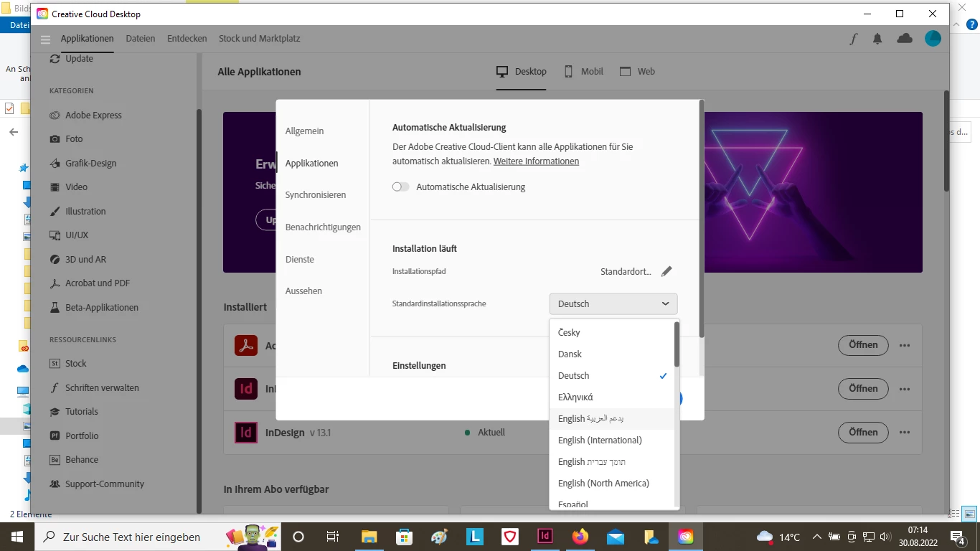Edit the Installationspfad with the pencil icon
980x551 pixels.
(666, 272)
